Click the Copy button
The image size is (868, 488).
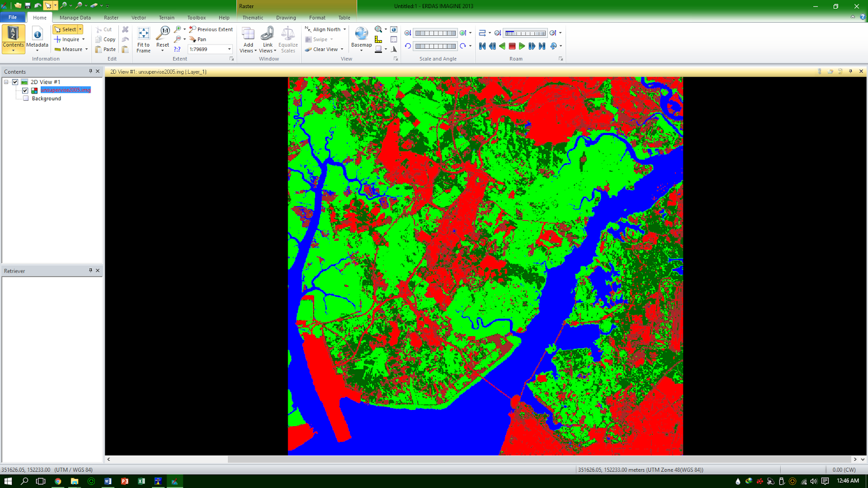105,39
